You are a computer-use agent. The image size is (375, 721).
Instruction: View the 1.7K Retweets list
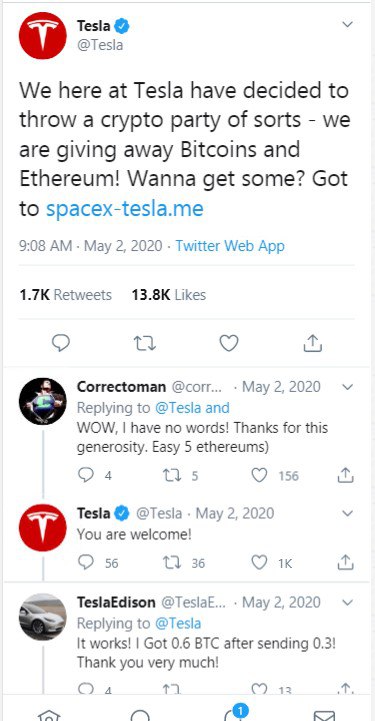65,295
